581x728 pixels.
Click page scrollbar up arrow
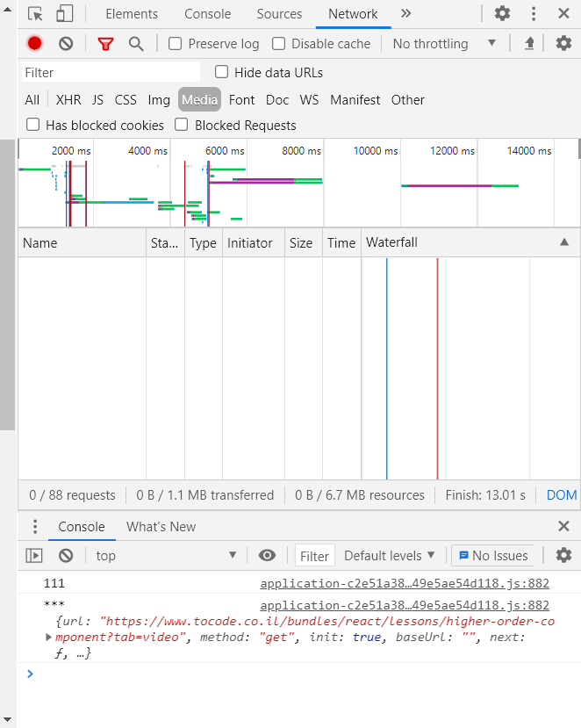[x=7, y=9]
